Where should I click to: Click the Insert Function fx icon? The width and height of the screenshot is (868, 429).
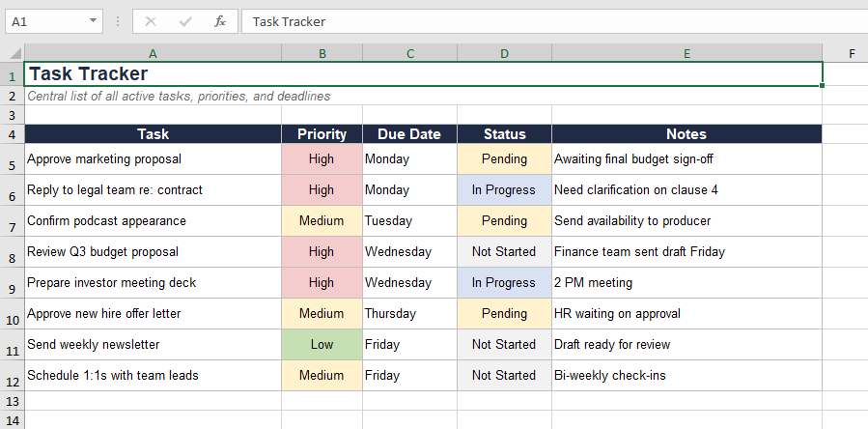[x=220, y=21]
